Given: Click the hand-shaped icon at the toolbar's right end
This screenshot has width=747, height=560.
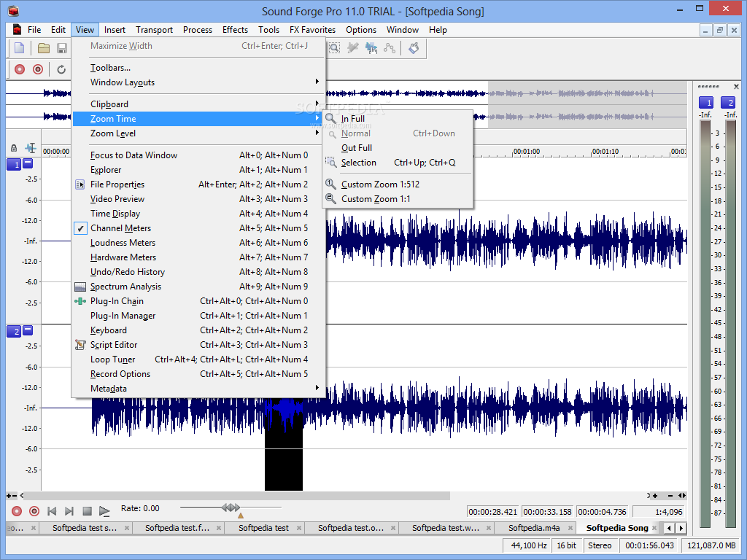Looking at the screenshot, I should click(x=414, y=48).
